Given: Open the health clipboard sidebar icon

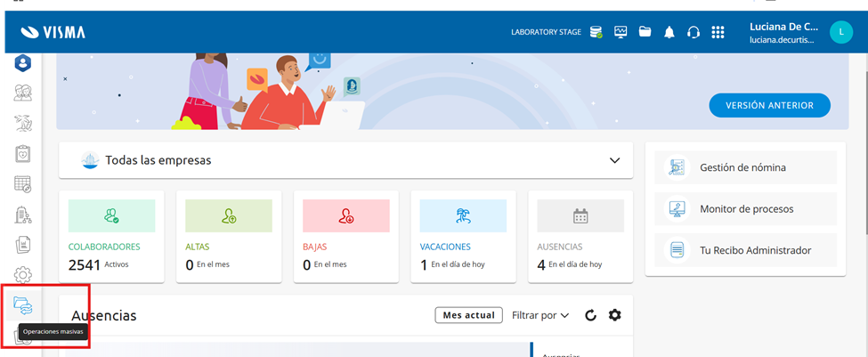Looking at the screenshot, I should [x=22, y=154].
